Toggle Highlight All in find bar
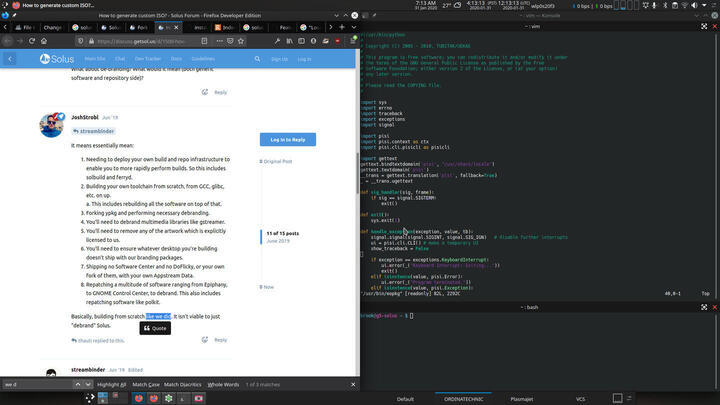The height and width of the screenshot is (405, 720). [112, 384]
